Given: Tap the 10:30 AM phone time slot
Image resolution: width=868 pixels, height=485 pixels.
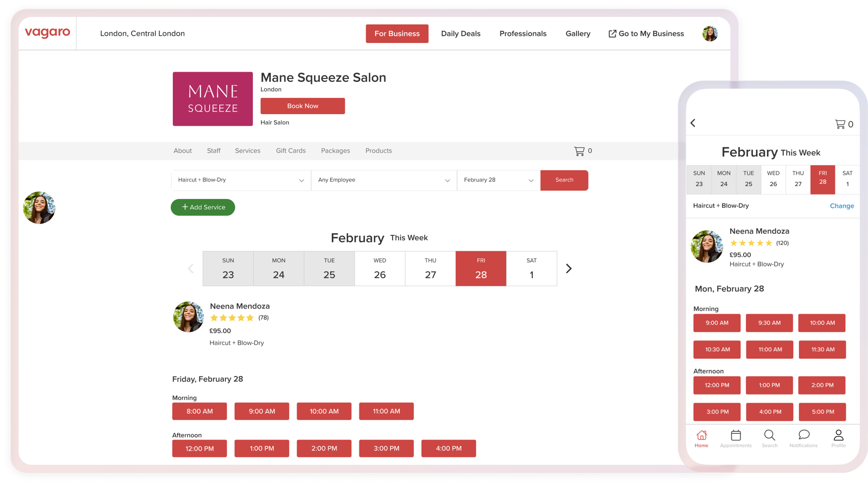Looking at the screenshot, I should (717, 350).
